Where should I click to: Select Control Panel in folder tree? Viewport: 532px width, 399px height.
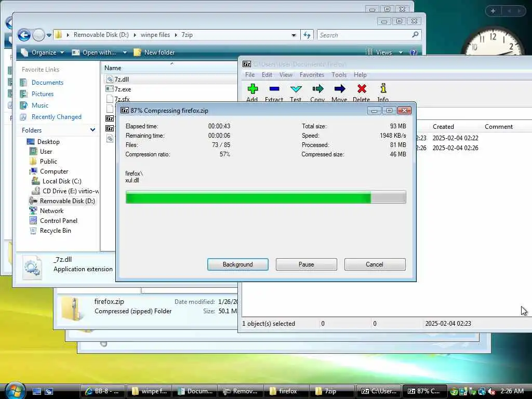(x=58, y=220)
